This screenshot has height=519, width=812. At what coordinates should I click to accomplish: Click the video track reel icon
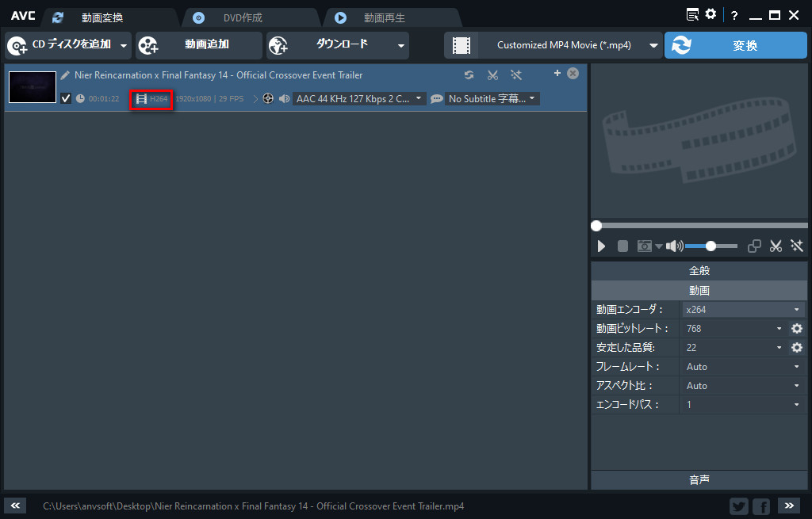pos(268,98)
